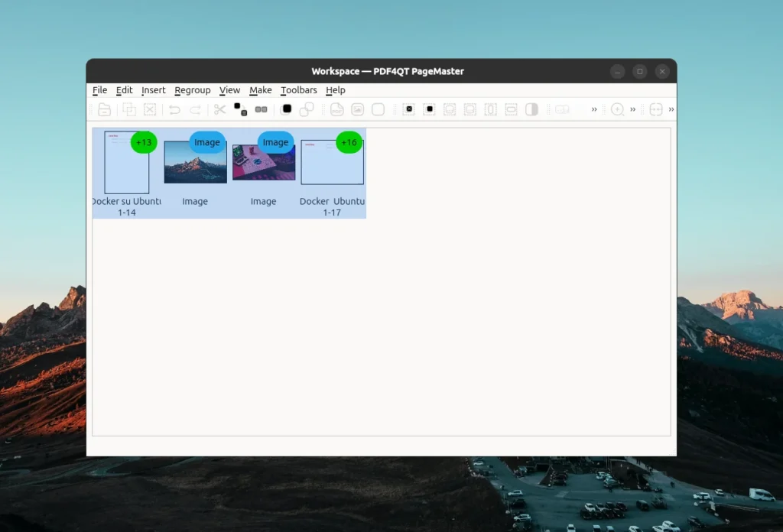This screenshot has width=783, height=532.
Task: Click the scissors Cut icon in toolbar
Action: [220, 109]
